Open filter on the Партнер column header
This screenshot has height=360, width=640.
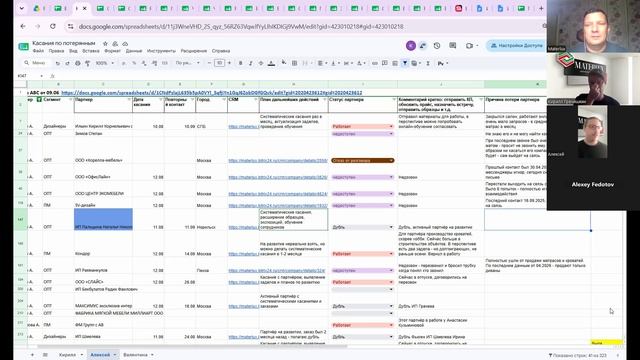tap(129, 100)
